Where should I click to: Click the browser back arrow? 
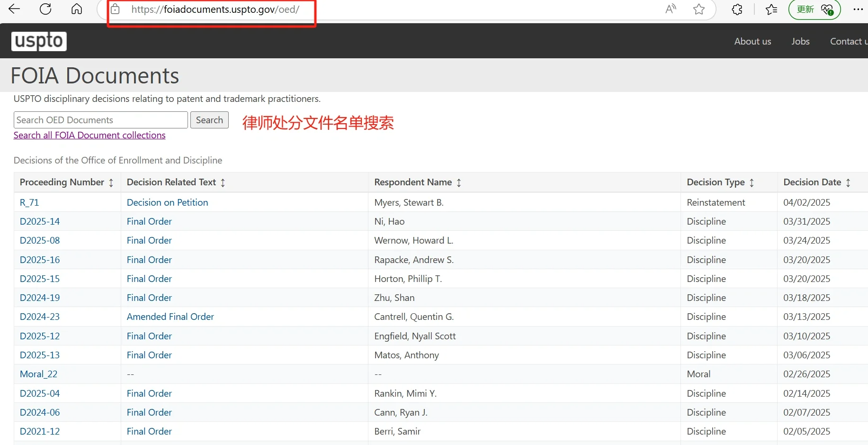(x=14, y=9)
